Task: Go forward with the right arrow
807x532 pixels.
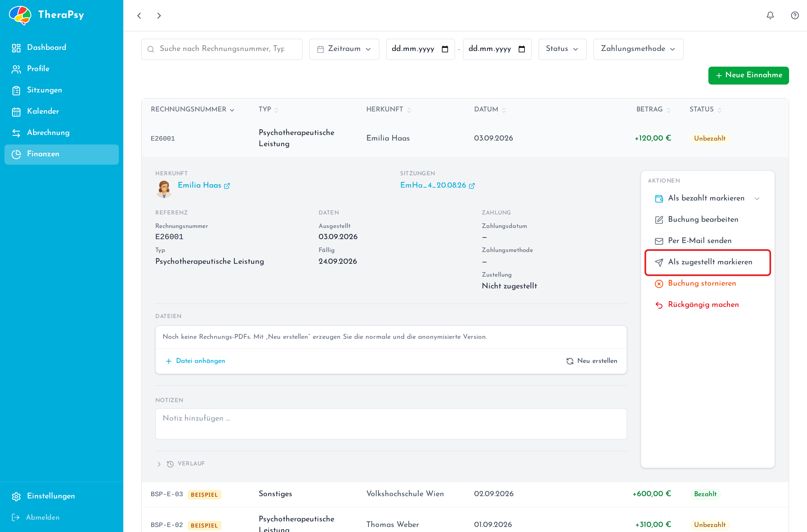Action: click(159, 16)
